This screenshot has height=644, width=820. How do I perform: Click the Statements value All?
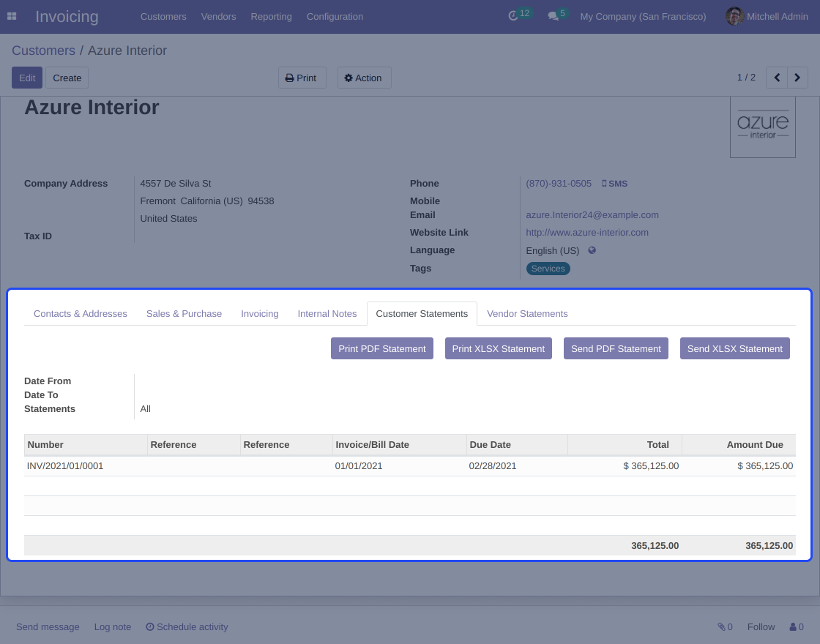coord(146,409)
